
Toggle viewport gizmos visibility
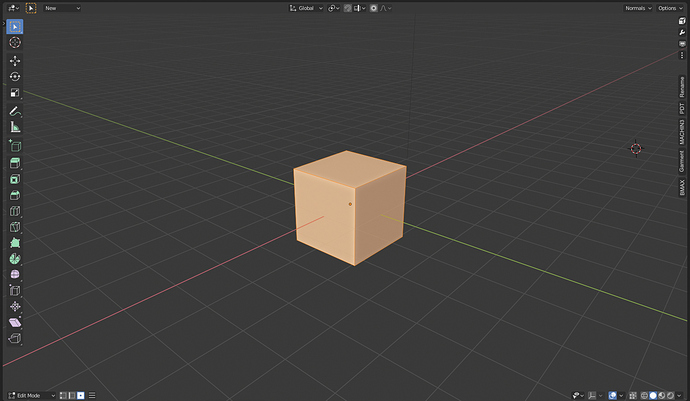[592, 395]
